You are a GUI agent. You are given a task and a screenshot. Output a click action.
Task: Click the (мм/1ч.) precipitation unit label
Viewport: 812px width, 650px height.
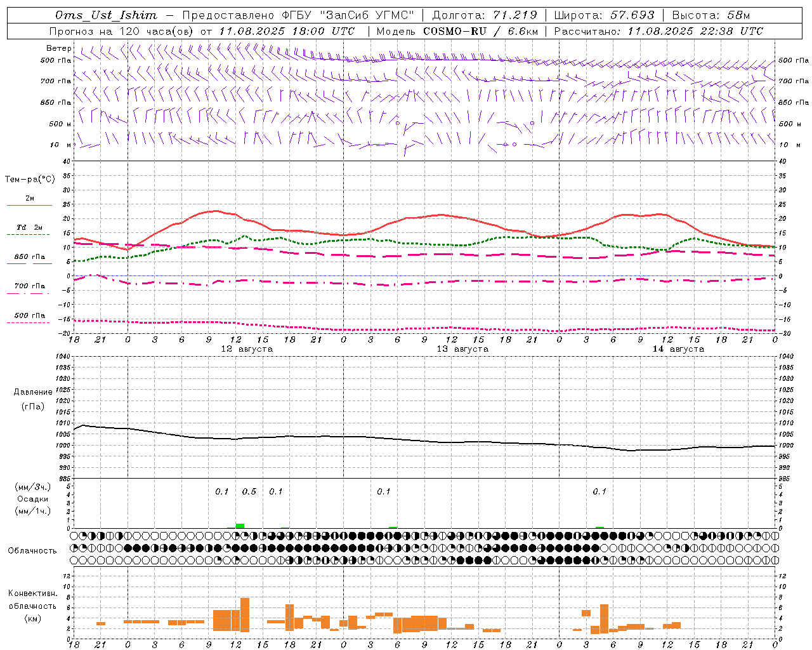(33, 511)
